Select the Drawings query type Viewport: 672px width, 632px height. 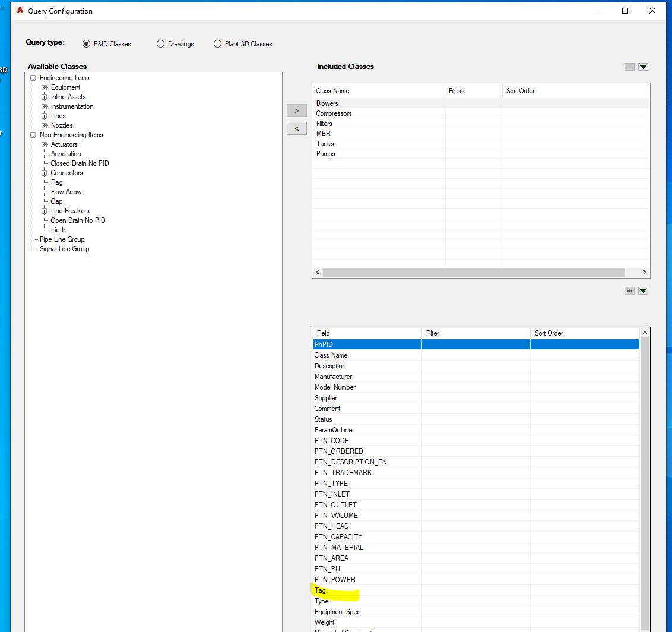(160, 43)
